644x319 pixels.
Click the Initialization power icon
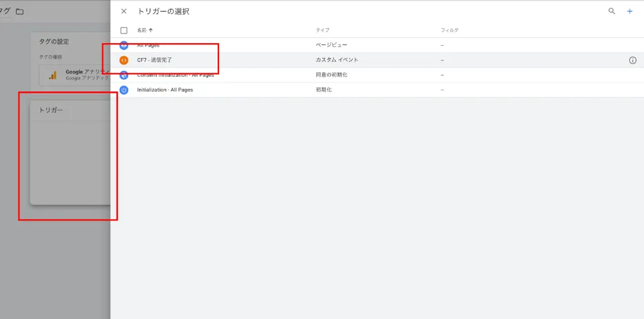[124, 90]
